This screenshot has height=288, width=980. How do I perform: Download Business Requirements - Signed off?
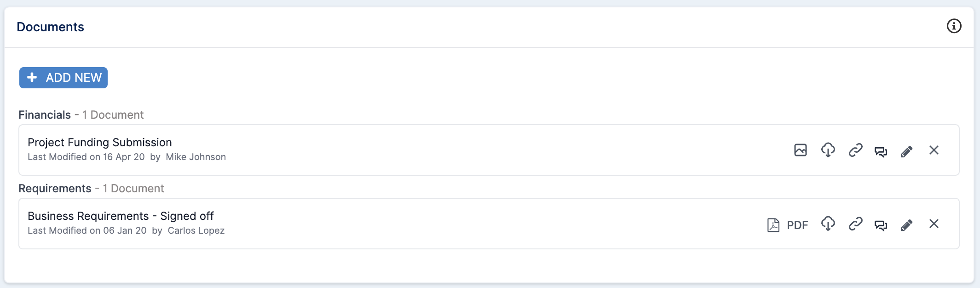tap(828, 224)
